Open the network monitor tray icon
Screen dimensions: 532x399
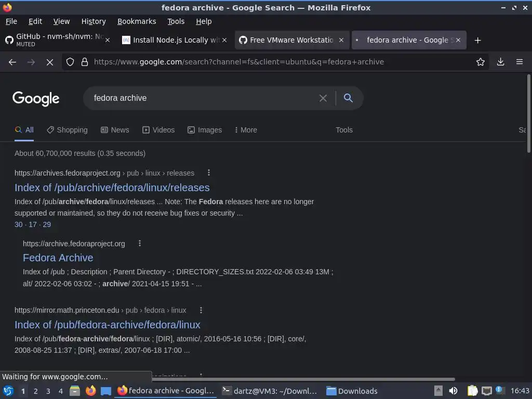(486, 391)
